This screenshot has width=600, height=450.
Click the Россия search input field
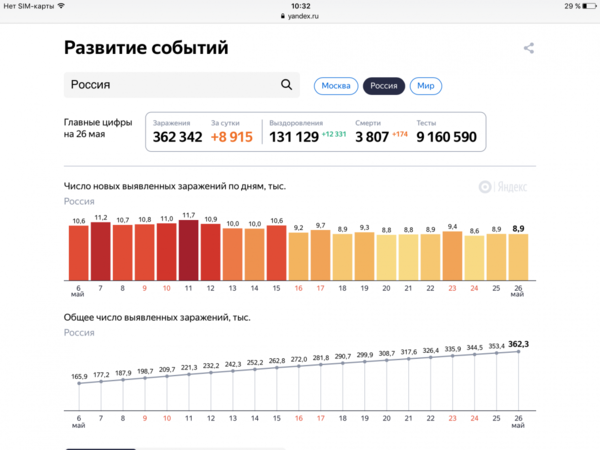[181, 85]
